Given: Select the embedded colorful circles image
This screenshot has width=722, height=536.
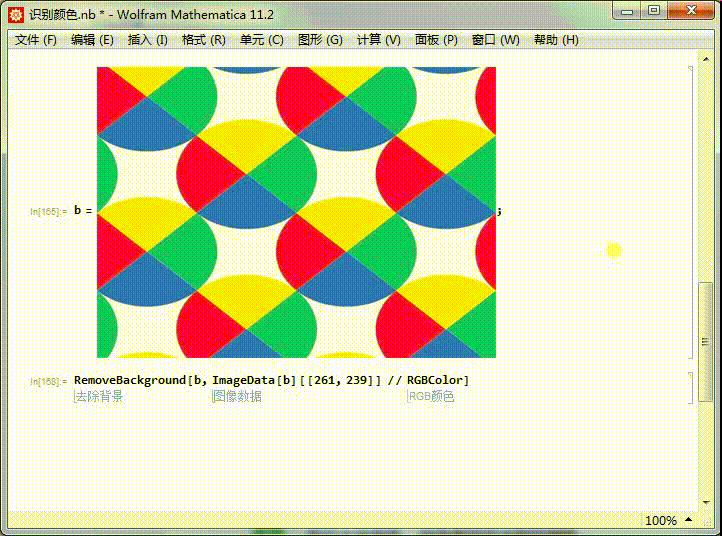Looking at the screenshot, I should 296,212.
